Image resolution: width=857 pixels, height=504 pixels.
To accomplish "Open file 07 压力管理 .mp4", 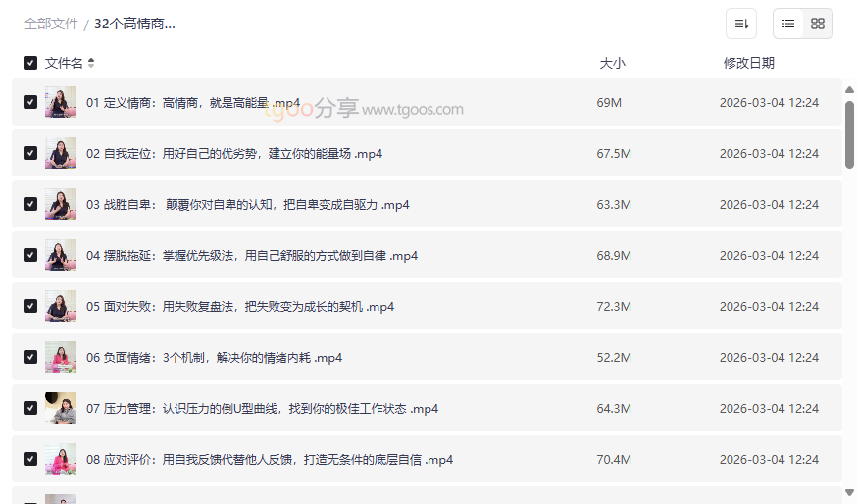I will click(x=262, y=408).
